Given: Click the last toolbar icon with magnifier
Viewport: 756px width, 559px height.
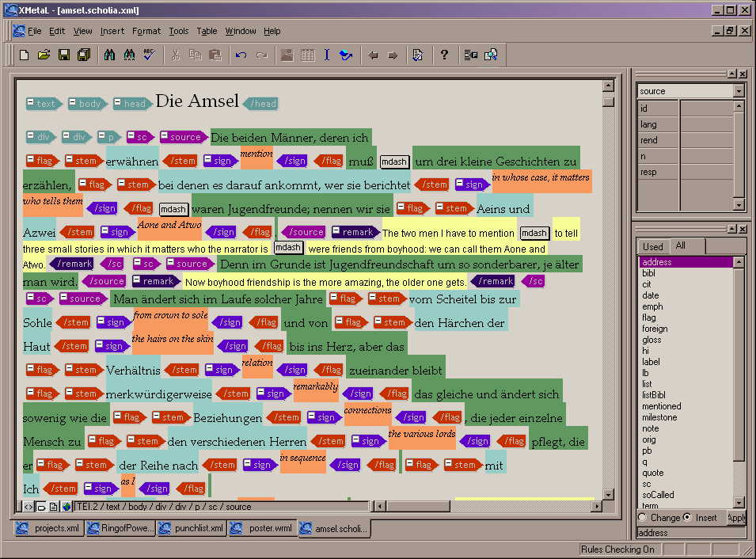Looking at the screenshot, I should coord(491,55).
